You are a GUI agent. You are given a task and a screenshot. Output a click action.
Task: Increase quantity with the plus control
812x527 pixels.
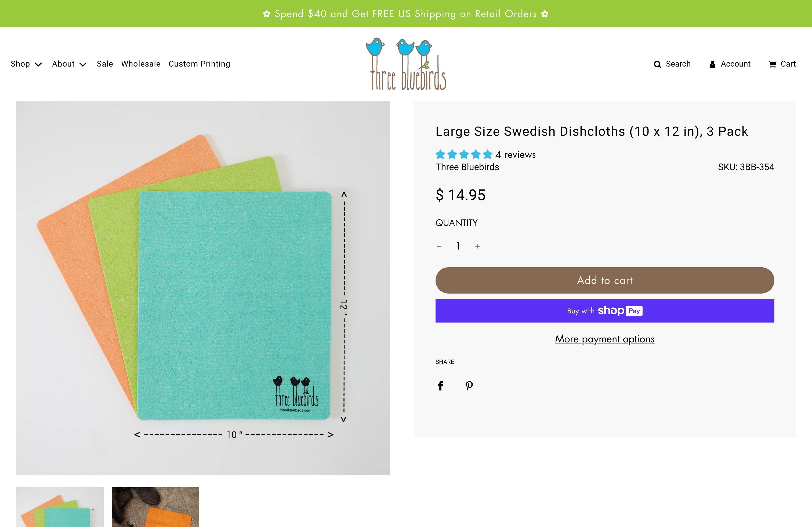[477, 246]
